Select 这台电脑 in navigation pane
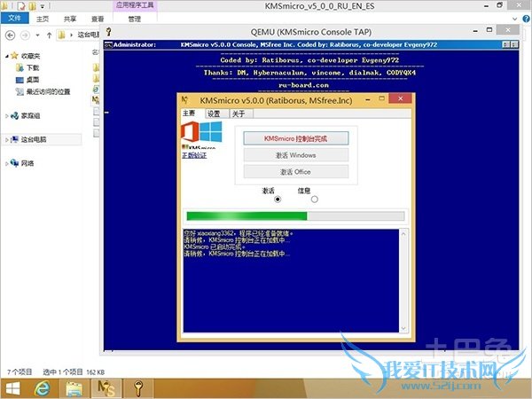This screenshot has height=399, width=532. tap(34, 139)
